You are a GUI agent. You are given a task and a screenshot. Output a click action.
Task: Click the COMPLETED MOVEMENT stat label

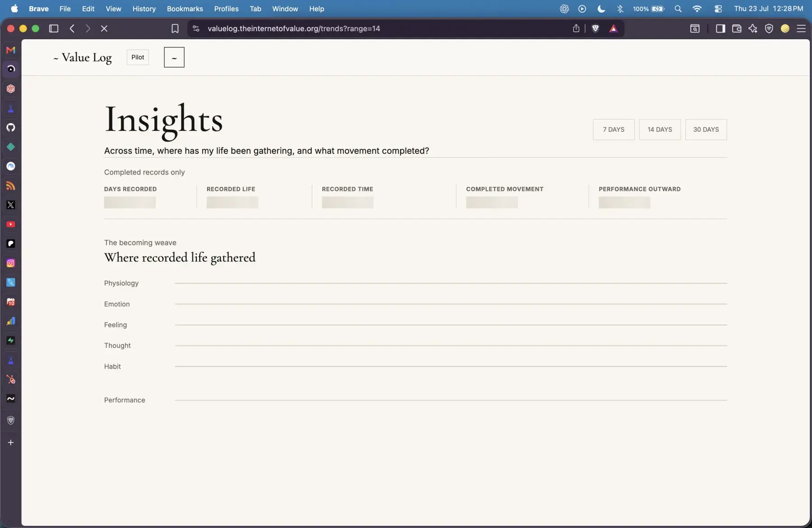click(505, 189)
